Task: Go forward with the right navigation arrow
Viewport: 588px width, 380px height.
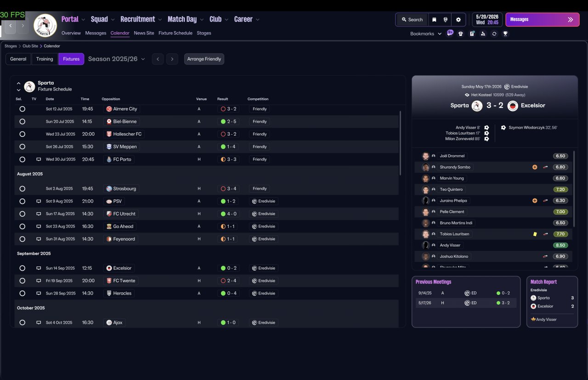Action: (23, 26)
